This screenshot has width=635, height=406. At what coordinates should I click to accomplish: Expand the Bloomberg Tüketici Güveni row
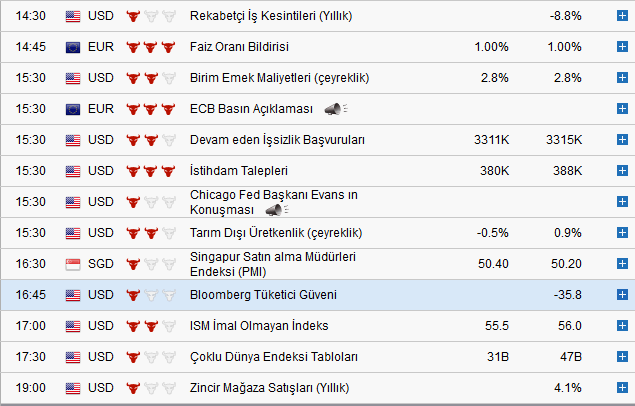click(621, 295)
